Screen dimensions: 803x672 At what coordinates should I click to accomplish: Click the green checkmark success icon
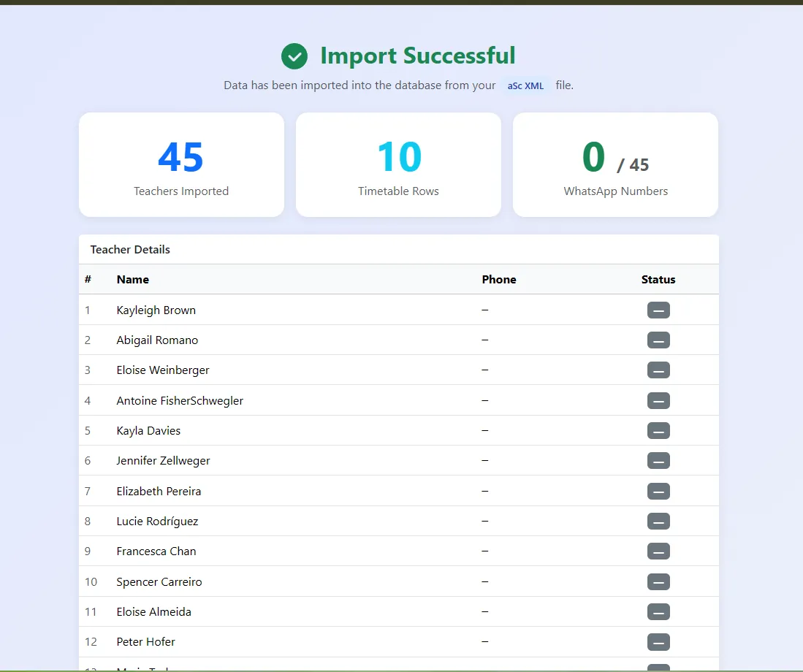tap(294, 56)
